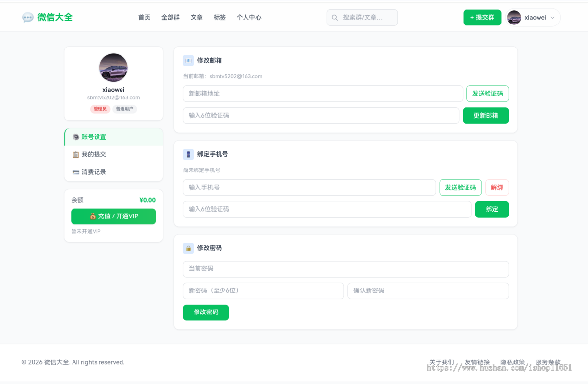Click the 管理员 role badge
Screen dimensions: 588x384
(100, 109)
